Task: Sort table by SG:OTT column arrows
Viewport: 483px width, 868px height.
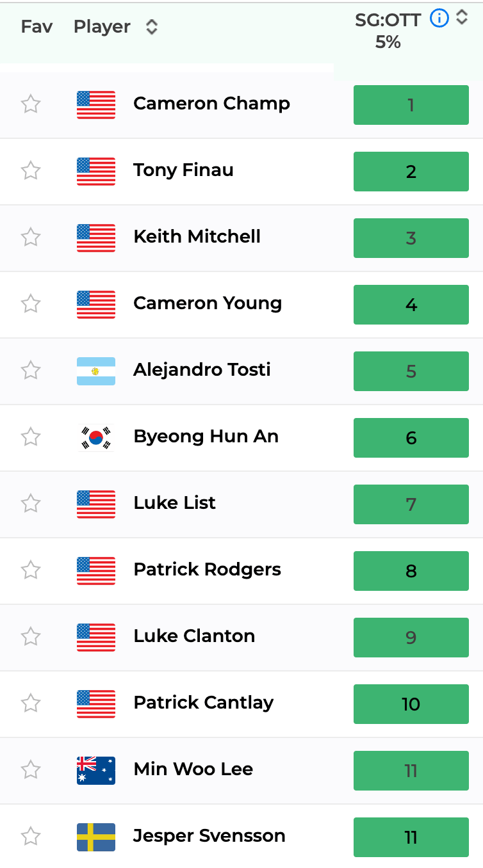Action: 462,18
